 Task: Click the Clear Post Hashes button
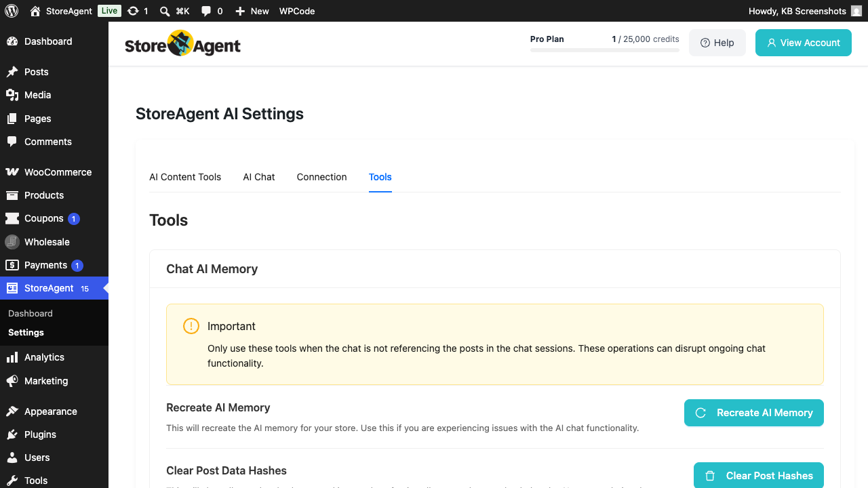coord(759,475)
